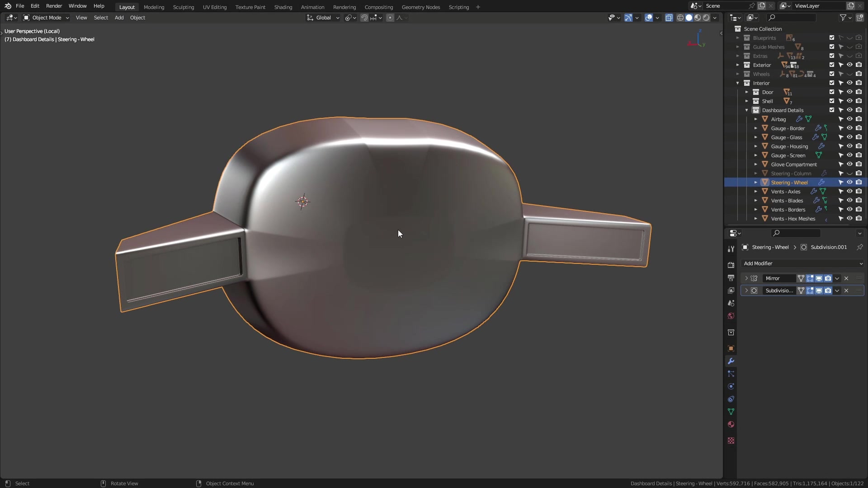
Task: Click the properties editor search field
Action: click(796, 233)
